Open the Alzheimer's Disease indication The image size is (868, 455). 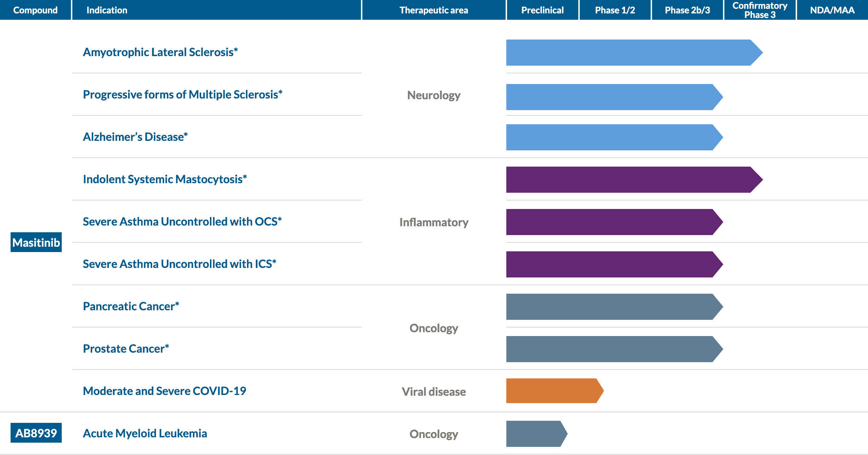[135, 137]
